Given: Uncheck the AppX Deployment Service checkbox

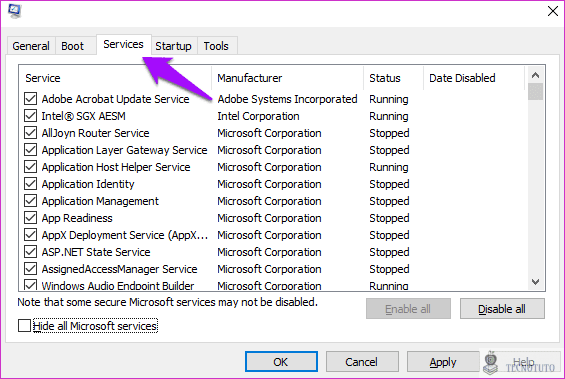Looking at the screenshot, I should tap(30, 235).
